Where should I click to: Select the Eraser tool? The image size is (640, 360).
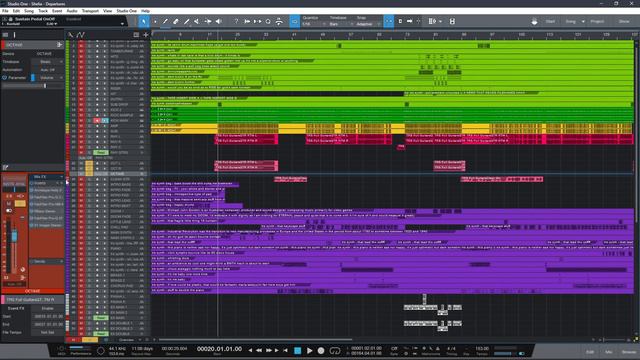tap(176, 21)
